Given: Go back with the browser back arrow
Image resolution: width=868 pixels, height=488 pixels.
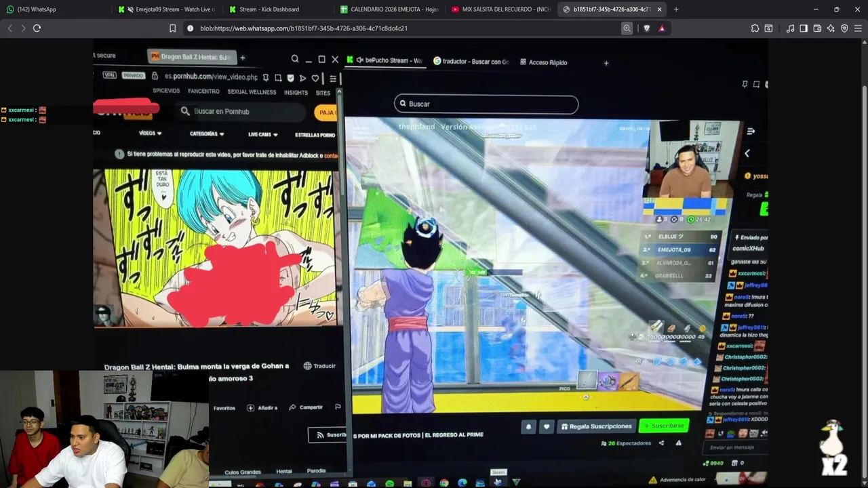Looking at the screenshot, I should [9, 28].
